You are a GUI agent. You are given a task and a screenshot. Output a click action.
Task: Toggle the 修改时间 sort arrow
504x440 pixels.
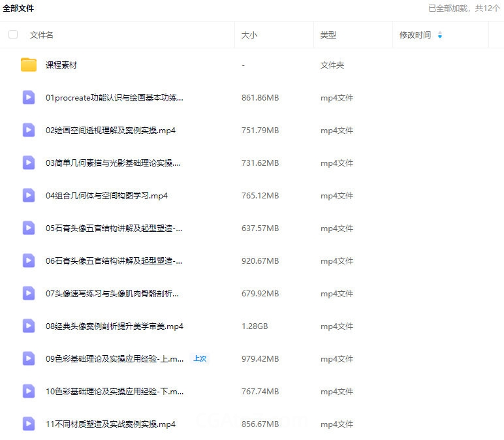tap(439, 35)
